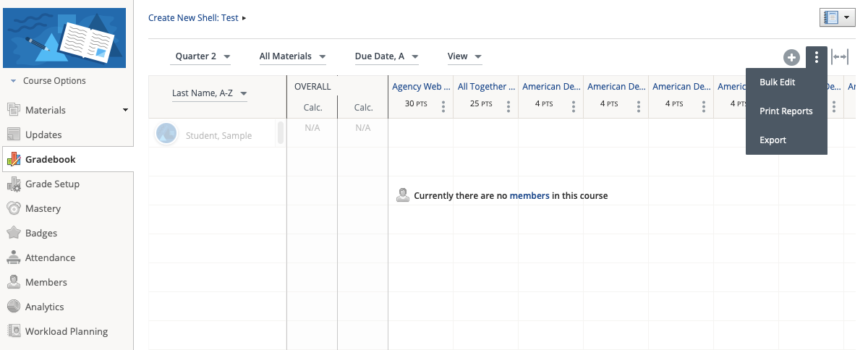The image size is (868, 350).
Task: Open the Quarter 2 grading period dropdown
Action: 201,56
